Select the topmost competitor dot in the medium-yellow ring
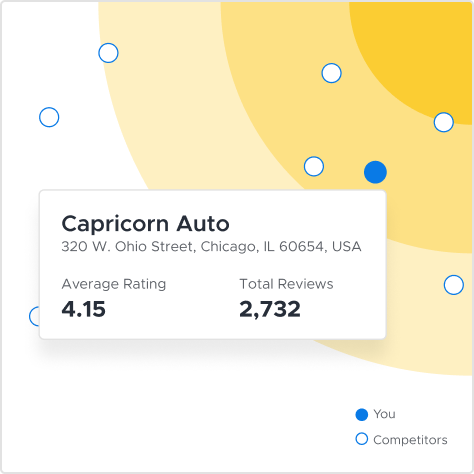This screenshot has height=474, width=474. point(331,73)
